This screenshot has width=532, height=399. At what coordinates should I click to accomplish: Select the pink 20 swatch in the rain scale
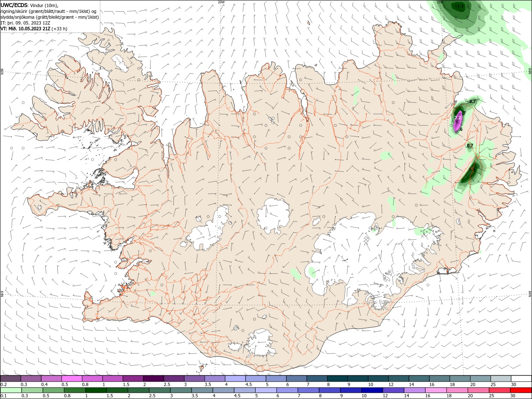pyautogui.click(x=478, y=390)
